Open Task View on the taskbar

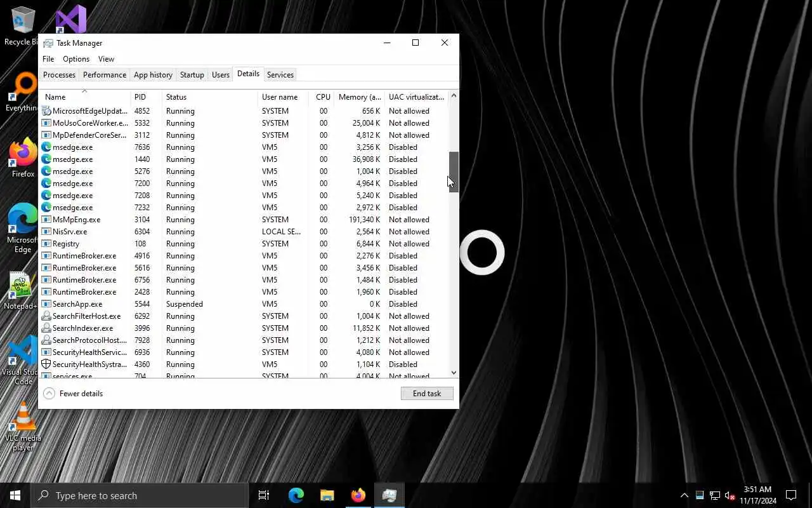tap(264, 495)
